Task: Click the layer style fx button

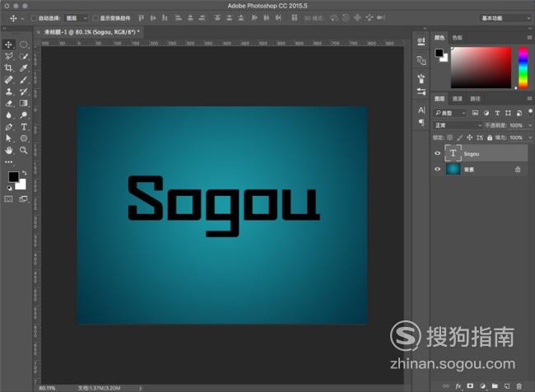Action: click(x=458, y=386)
